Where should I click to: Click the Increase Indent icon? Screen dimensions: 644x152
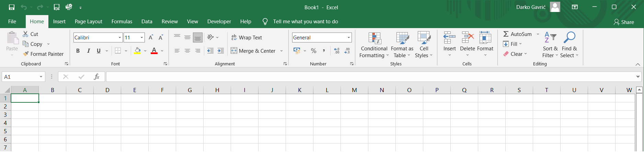click(221, 51)
